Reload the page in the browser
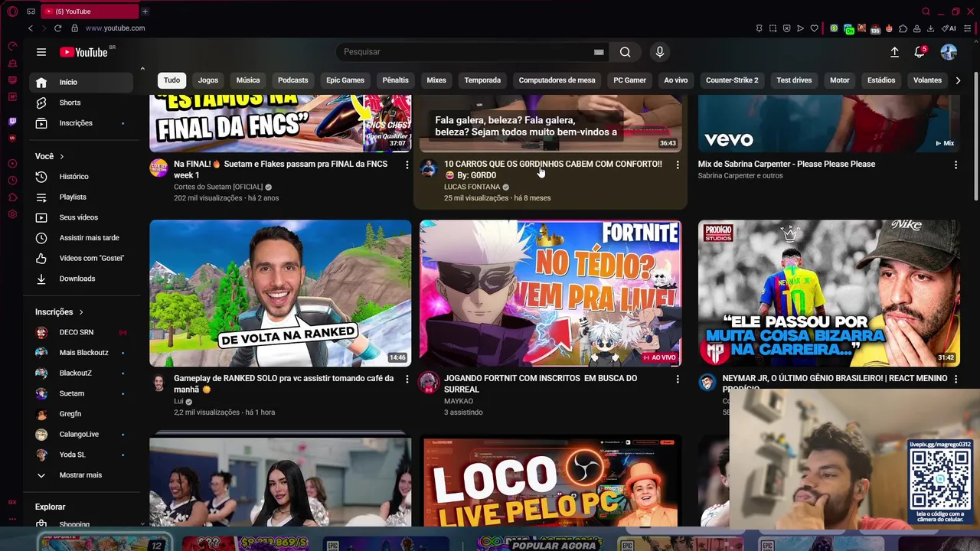980x551 pixels. pos(57,28)
